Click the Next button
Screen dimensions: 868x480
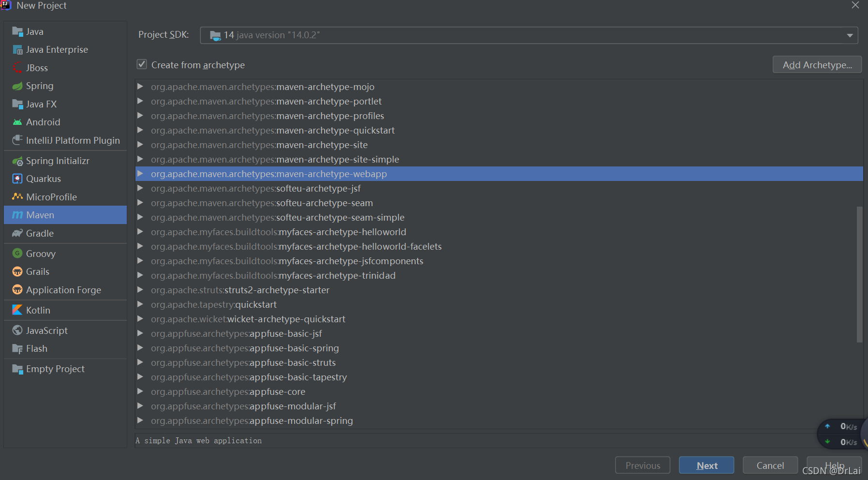tap(706, 465)
